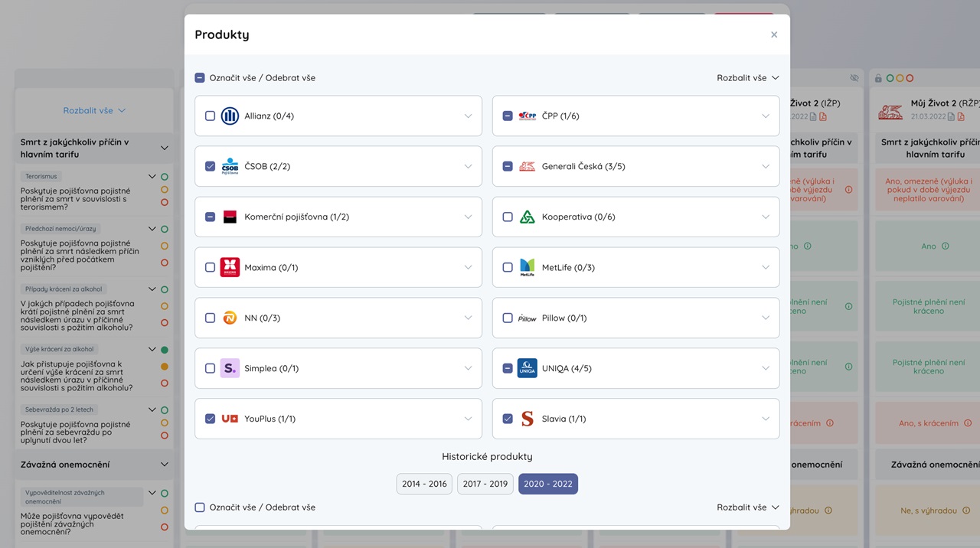Click the Allianz logo icon
The width and height of the screenshot is (980, 548).
coord(230,116)
